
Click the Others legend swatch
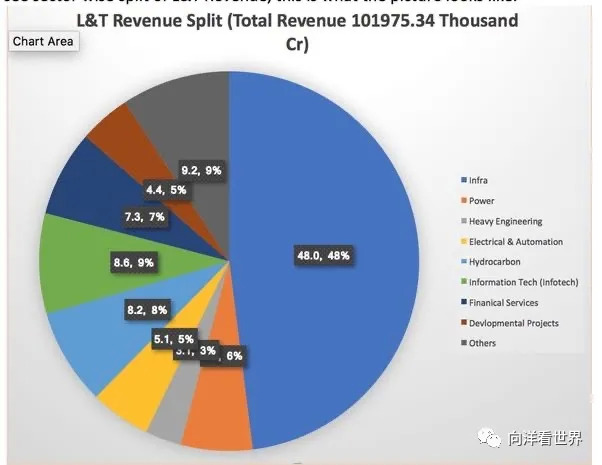tap(463, 343)
